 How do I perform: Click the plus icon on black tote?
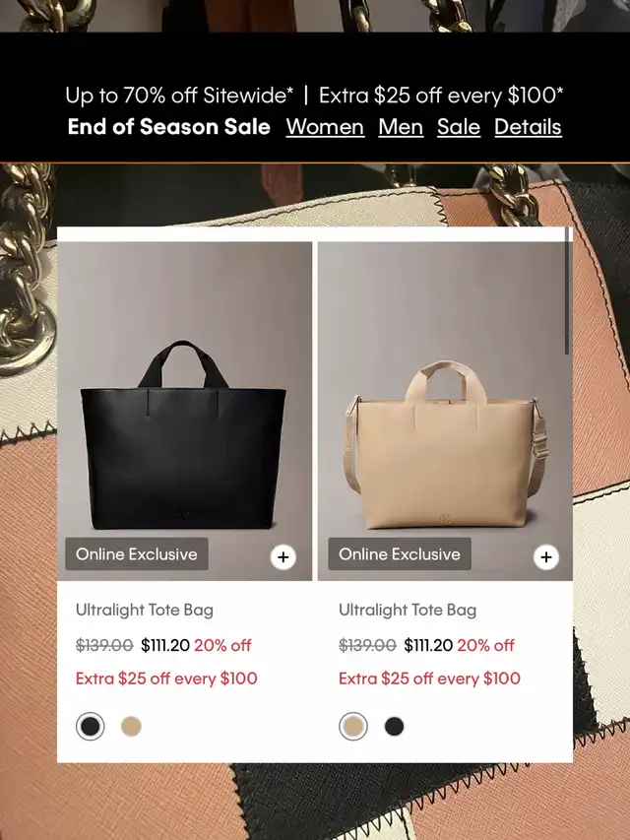click(283, 557)
